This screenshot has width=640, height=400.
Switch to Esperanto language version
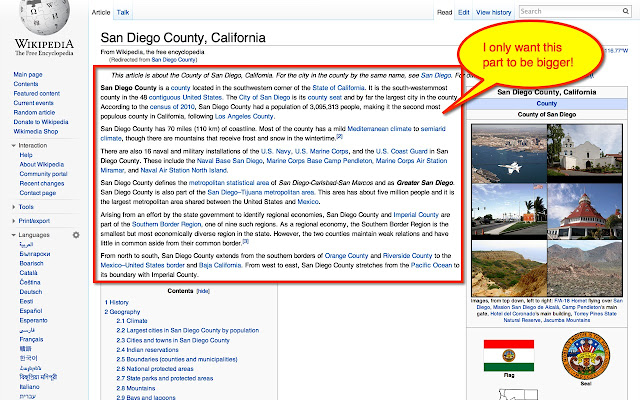tap(33, 320)
